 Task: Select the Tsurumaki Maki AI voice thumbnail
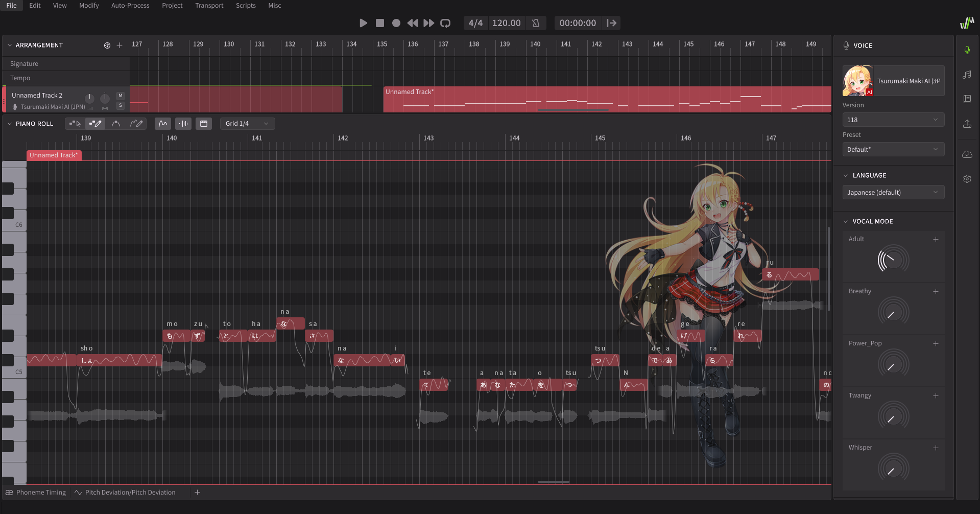coord(858,81)
